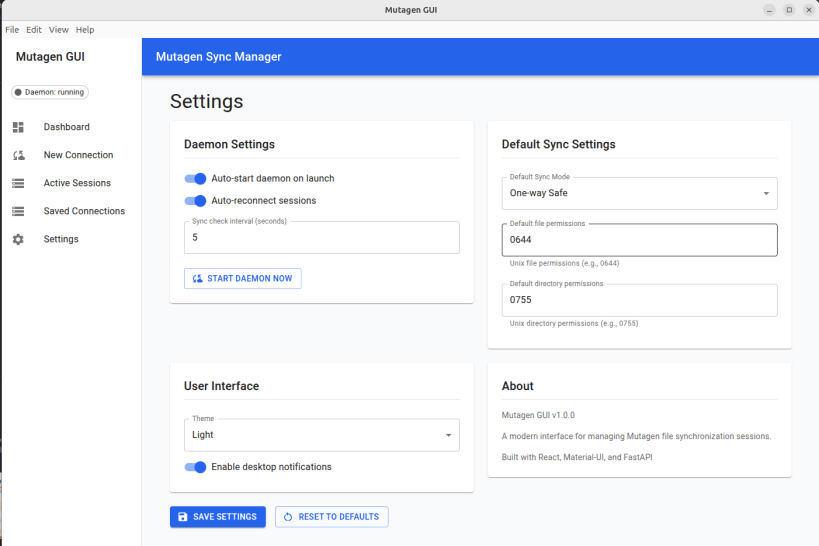Click the floppy disk icon on Save Settings
Viewport: 819px width, 546px height.
coord(182,517)
